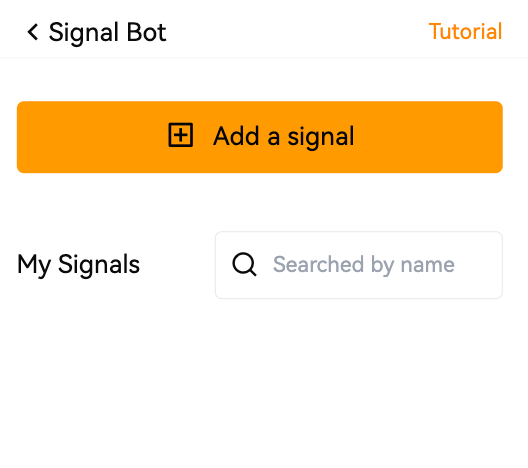Screen dimensions: 528x468
Task: Return to previous page via chevron
Action: click(x=33, y=32)
